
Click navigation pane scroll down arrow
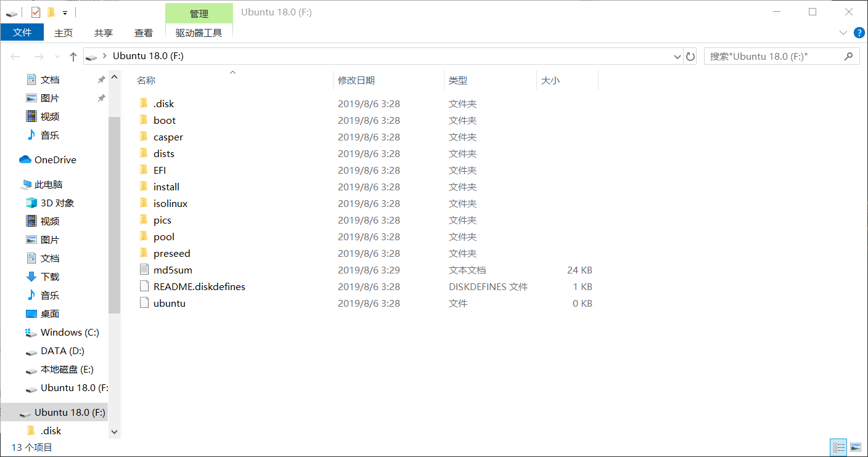114,432
